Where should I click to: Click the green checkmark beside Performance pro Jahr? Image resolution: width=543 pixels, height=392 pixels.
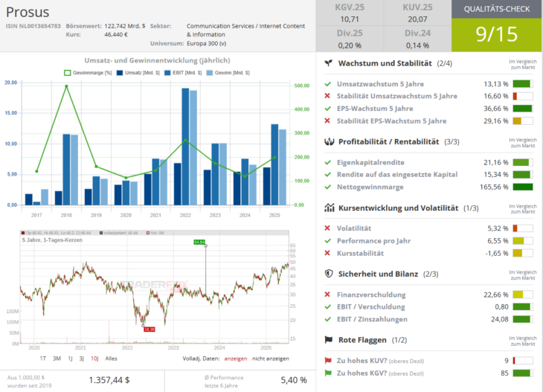tap(327, 241)
